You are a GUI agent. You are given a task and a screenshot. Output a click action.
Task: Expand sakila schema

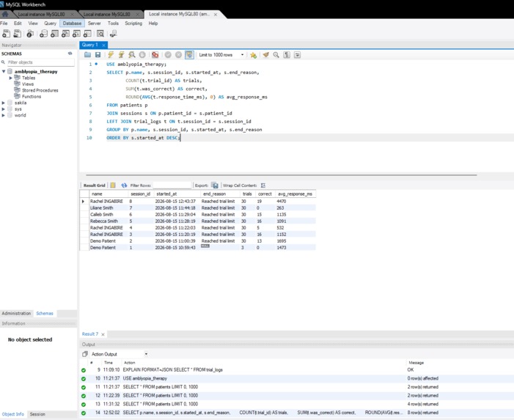(x=4, y=103)
